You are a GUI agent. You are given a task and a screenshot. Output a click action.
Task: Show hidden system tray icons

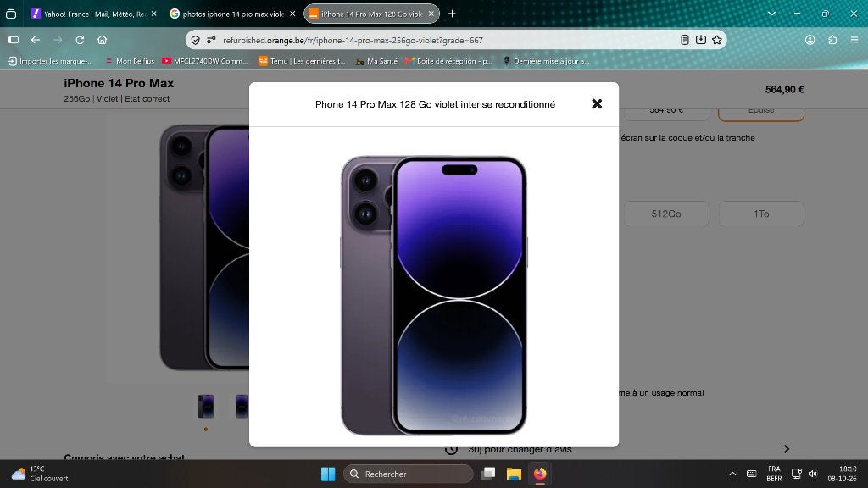[732, 474]
